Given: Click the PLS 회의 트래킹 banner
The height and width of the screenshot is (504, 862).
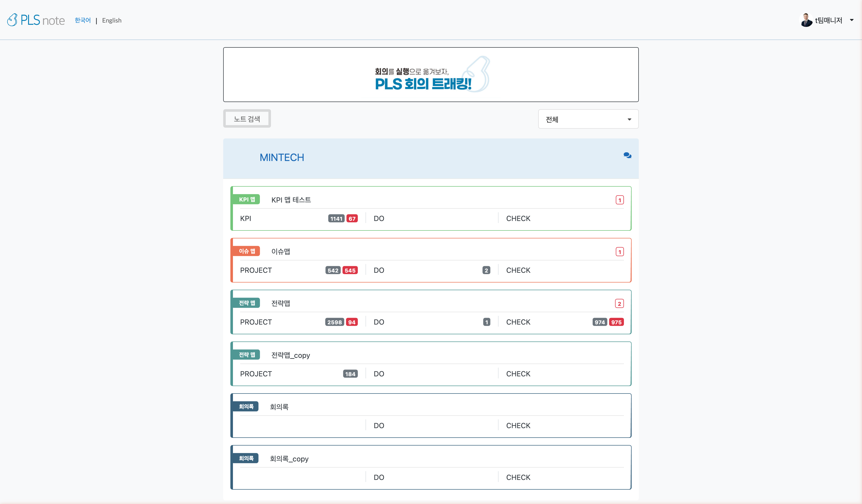Looking at the screenshot, I should point(431,75).
